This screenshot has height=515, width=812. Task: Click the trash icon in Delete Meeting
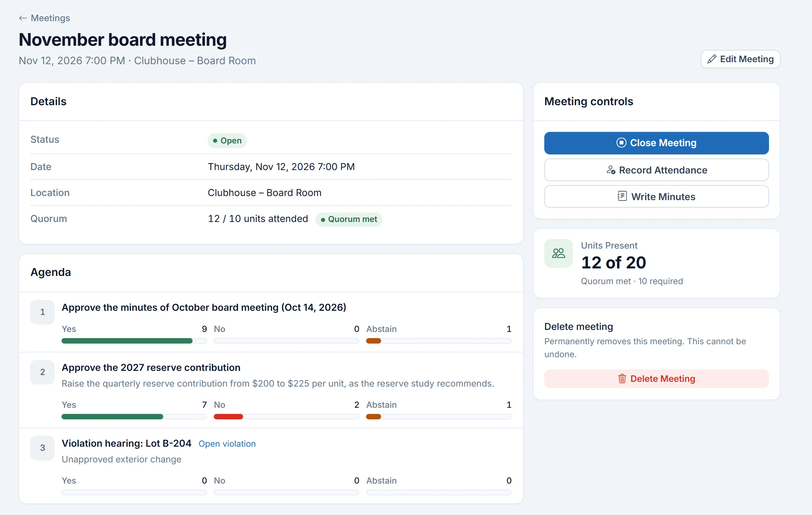[622, 379]
